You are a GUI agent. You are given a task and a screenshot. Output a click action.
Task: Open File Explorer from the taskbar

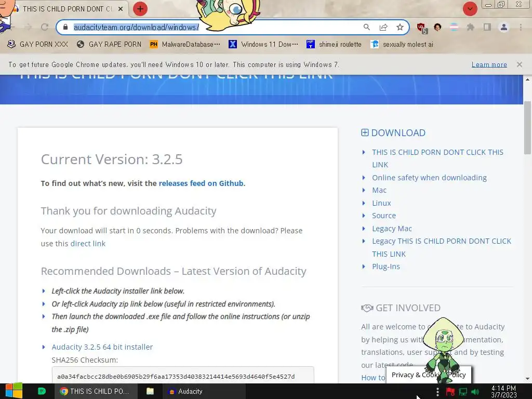click(x=150, y=391)
